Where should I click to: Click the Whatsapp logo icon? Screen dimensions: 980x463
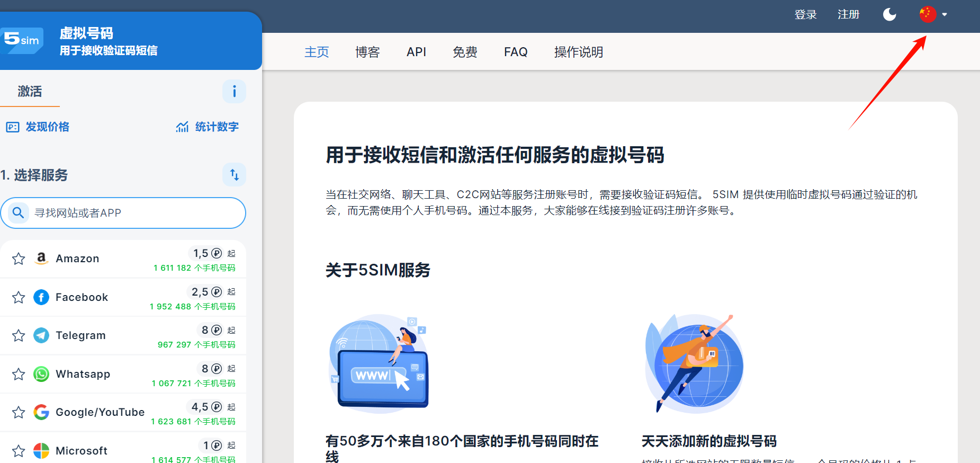coord(41,374)
